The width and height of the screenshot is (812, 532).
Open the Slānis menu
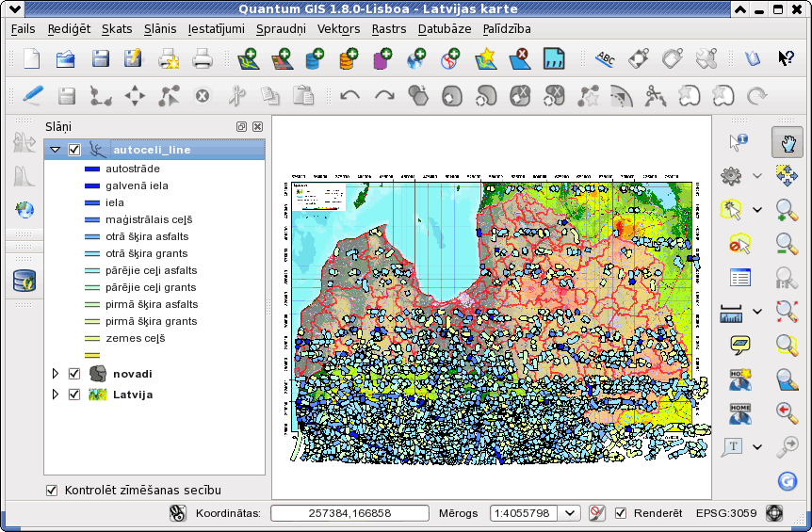160,29
